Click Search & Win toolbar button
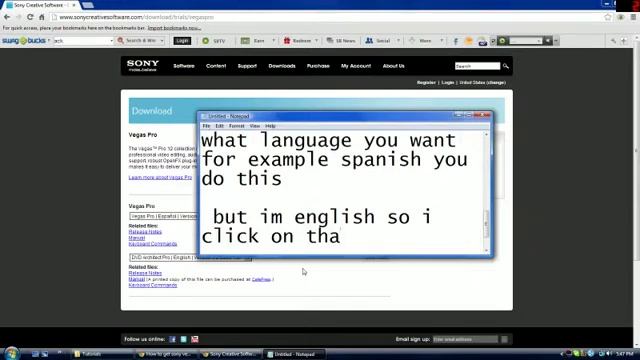The width and height of the screenshot is (640, 360). point(137,41)
